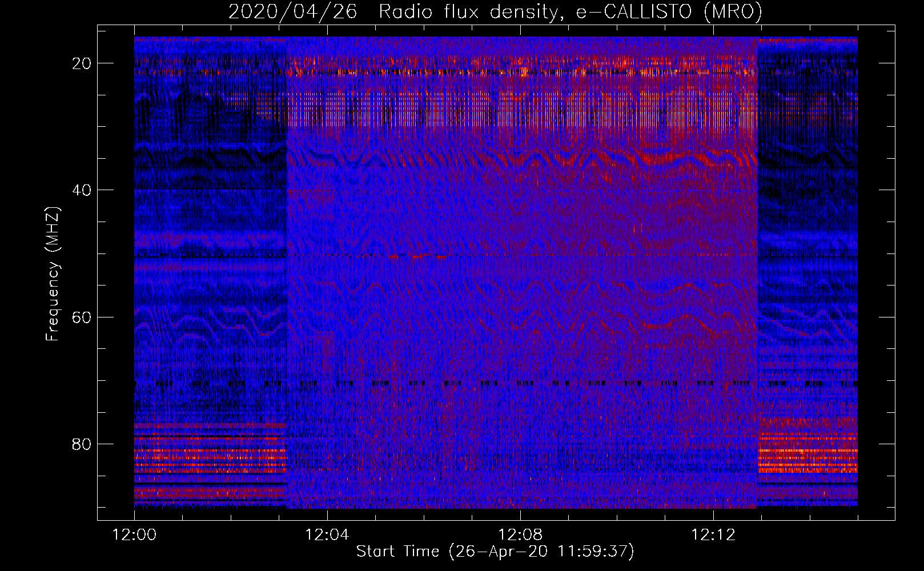924x571 pixels.
Task: Click the '20' frequency tick label
Action: click(82, 63)
